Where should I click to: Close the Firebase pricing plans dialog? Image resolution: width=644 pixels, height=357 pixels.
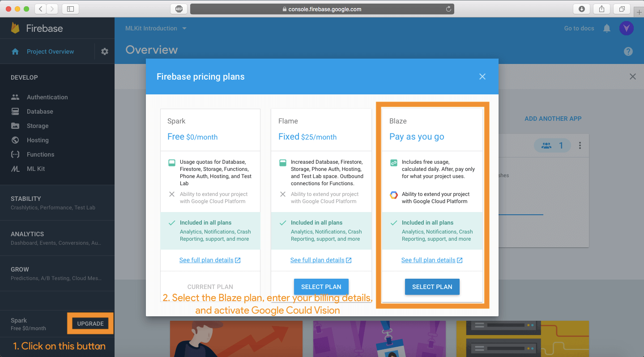point(482,76)
